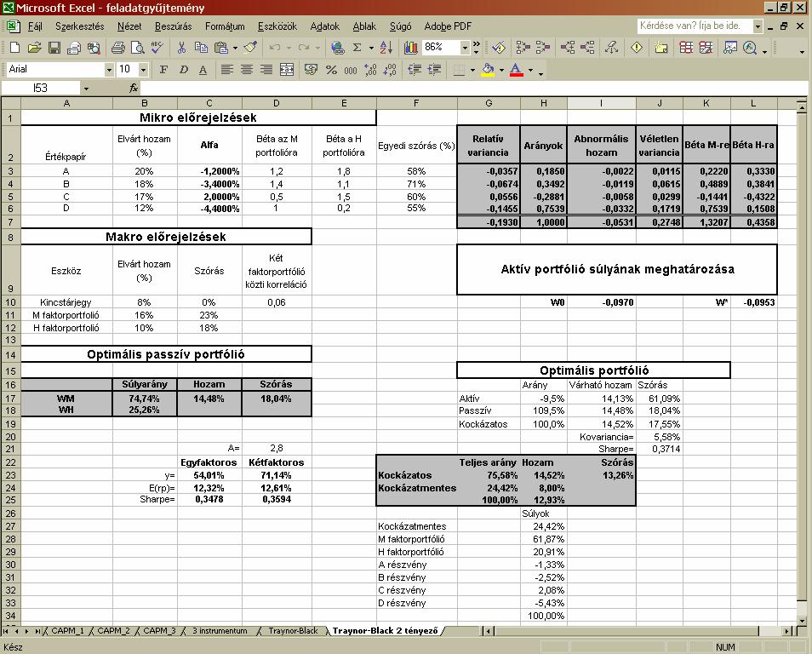Open the borders dropdown arrow
This screenshot has width=812, height=654.
coord(472,70)
